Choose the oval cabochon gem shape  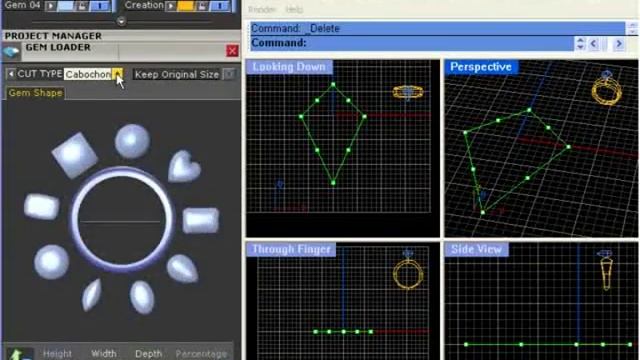tap(142, 297)
